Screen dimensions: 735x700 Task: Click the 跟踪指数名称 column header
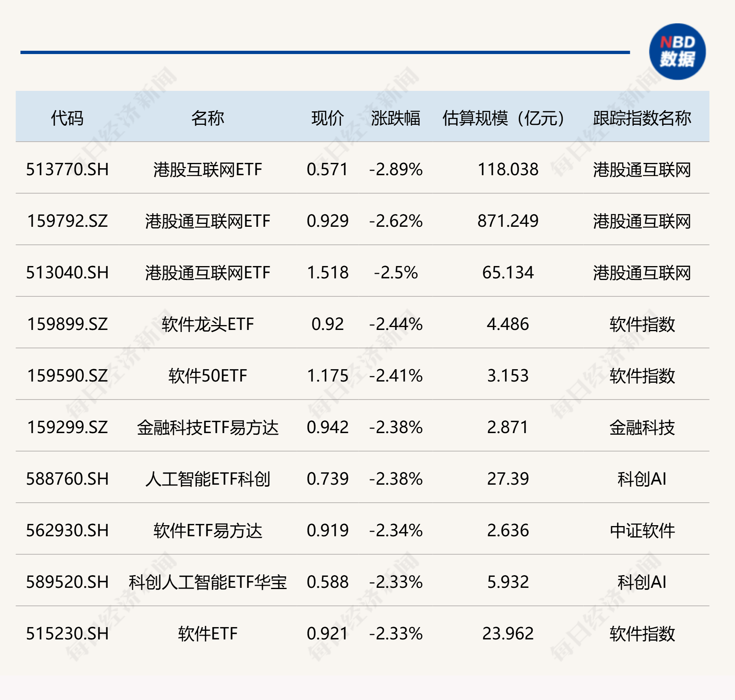[642, 118]
